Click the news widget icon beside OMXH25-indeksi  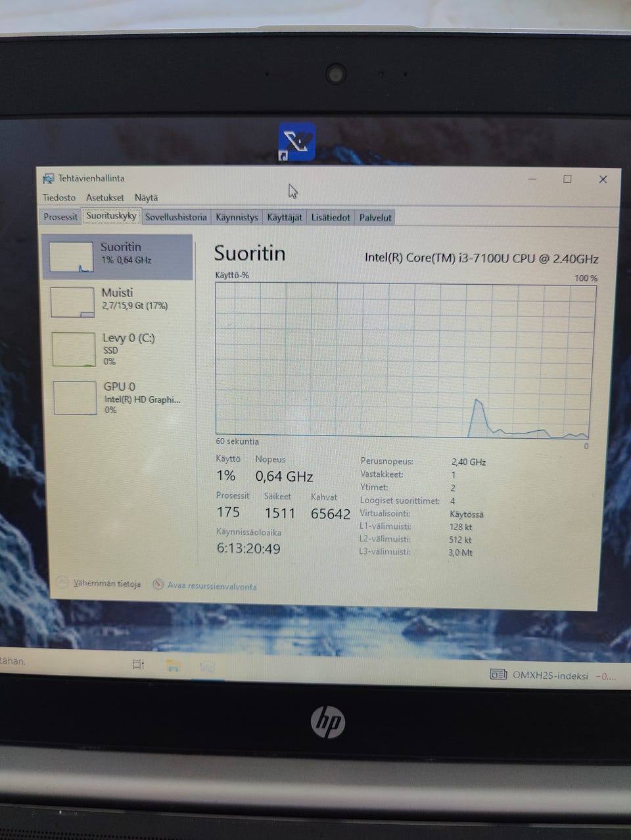click(x=498, y=674)
